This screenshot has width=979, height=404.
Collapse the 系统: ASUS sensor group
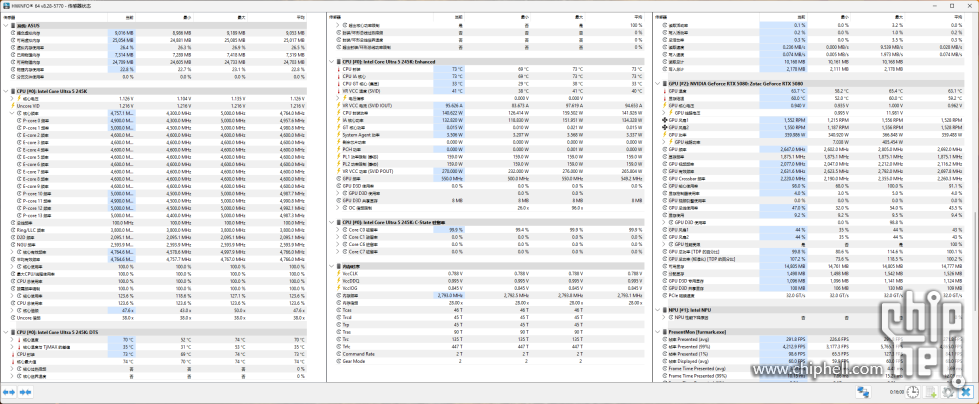tap(5, 25)
